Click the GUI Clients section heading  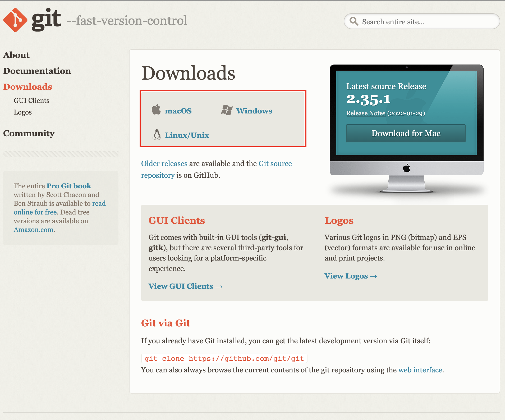pos(177,220)
